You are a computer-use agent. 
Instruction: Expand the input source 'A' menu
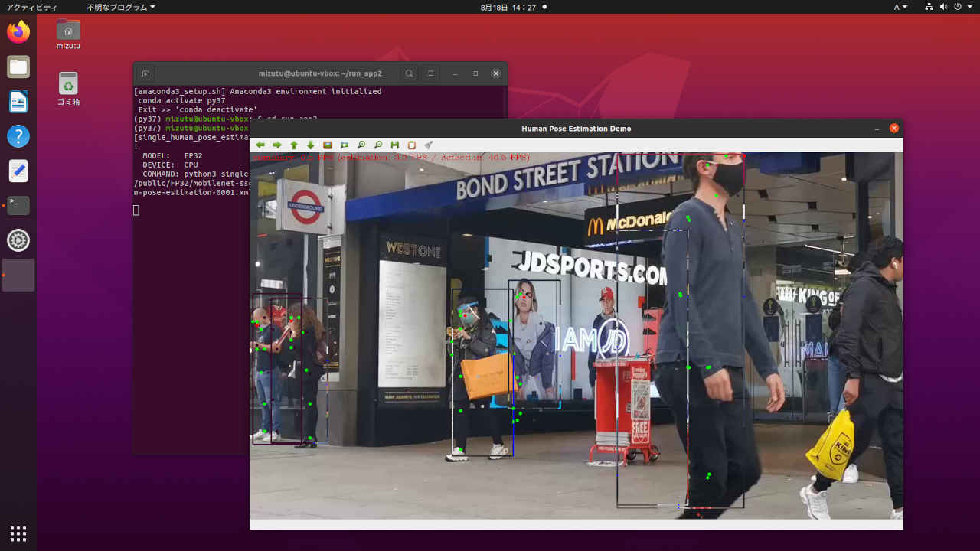click(900, 7)
